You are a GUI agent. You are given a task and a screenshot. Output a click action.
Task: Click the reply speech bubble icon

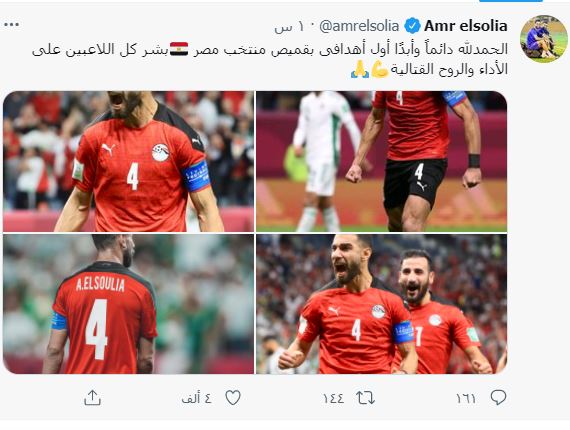pos(498,397)
